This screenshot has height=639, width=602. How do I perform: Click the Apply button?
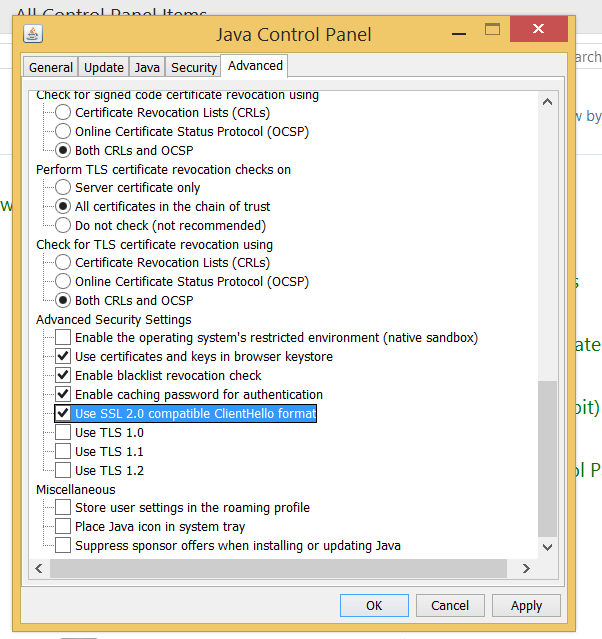pos(526,606)
